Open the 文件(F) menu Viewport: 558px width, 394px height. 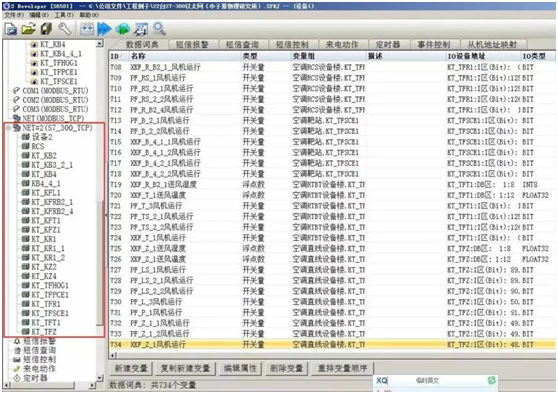click(14, 15)
